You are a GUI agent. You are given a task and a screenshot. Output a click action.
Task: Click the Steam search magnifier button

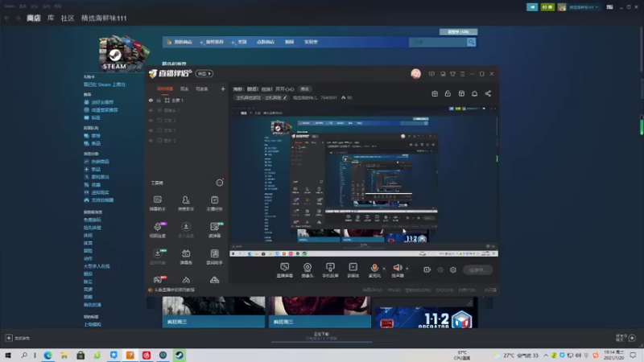click(471, 42)
